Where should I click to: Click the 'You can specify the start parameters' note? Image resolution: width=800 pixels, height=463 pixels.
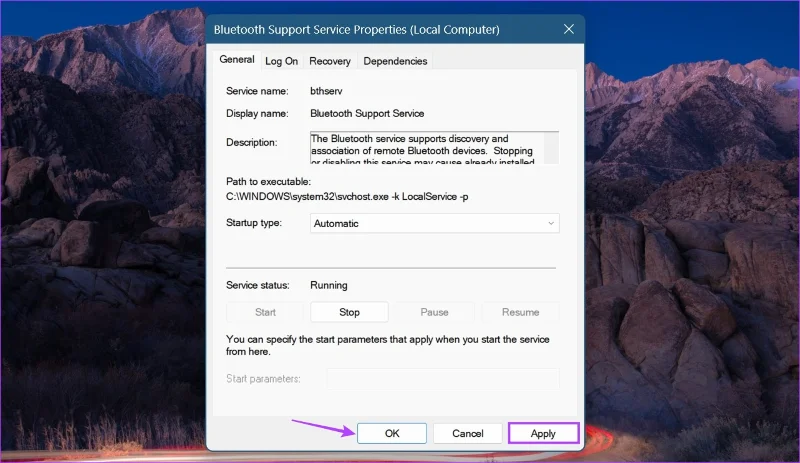[388, 346]
